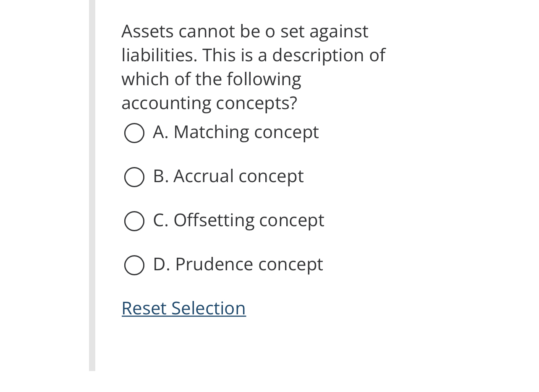Clear your answer via Reset Selection

(183, 308)
